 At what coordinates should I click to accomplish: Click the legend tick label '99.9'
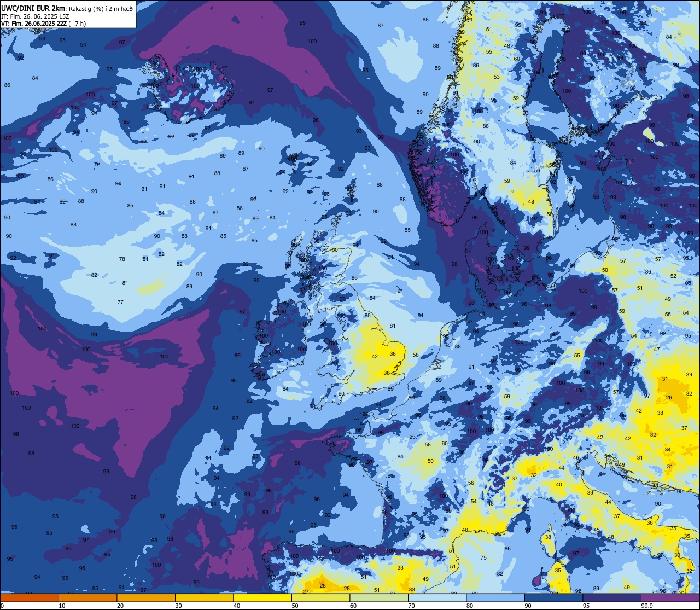[647, 606]
